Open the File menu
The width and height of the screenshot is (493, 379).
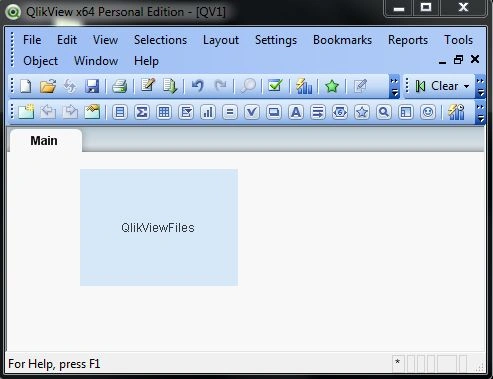point(32,40)
